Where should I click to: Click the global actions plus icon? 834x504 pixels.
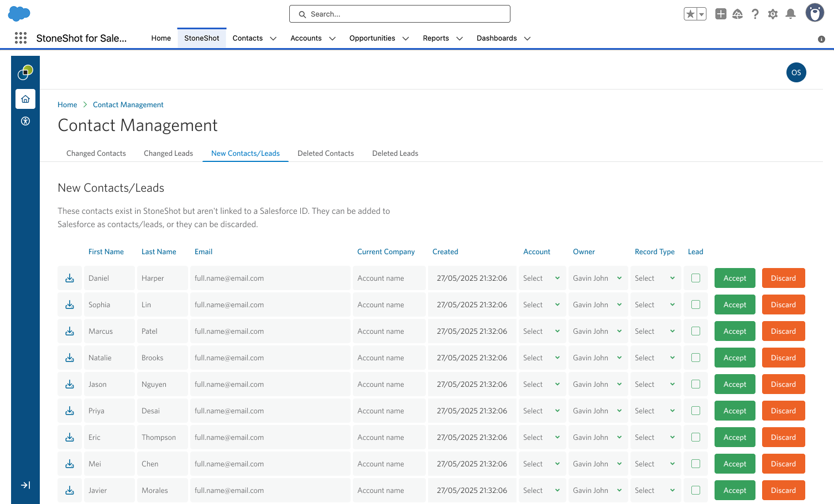[x=721, y=14]
